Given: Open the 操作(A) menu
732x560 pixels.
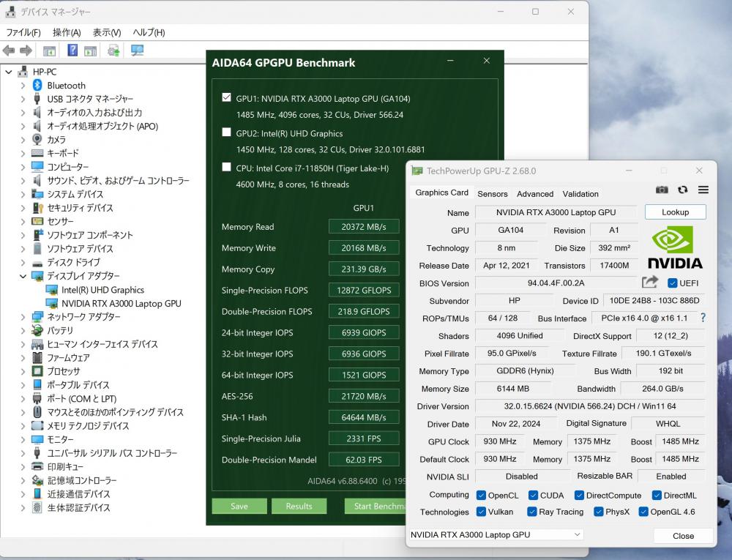Looking at the screenshot, I should pyautogui.click(x=67, y=32).
